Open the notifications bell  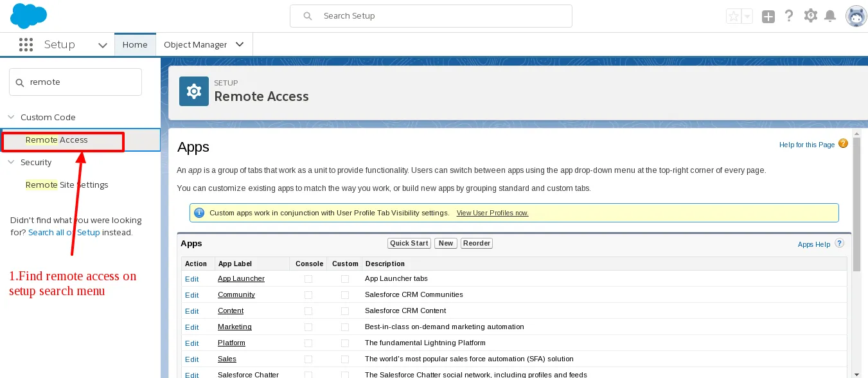pyautogui.click(x=830, y=16)
